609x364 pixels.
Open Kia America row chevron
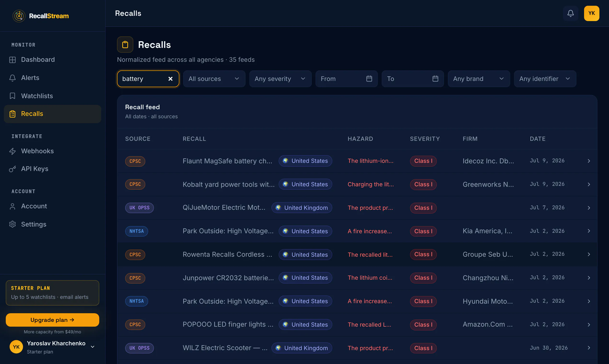pyautogui.click(x=589, y=231)
